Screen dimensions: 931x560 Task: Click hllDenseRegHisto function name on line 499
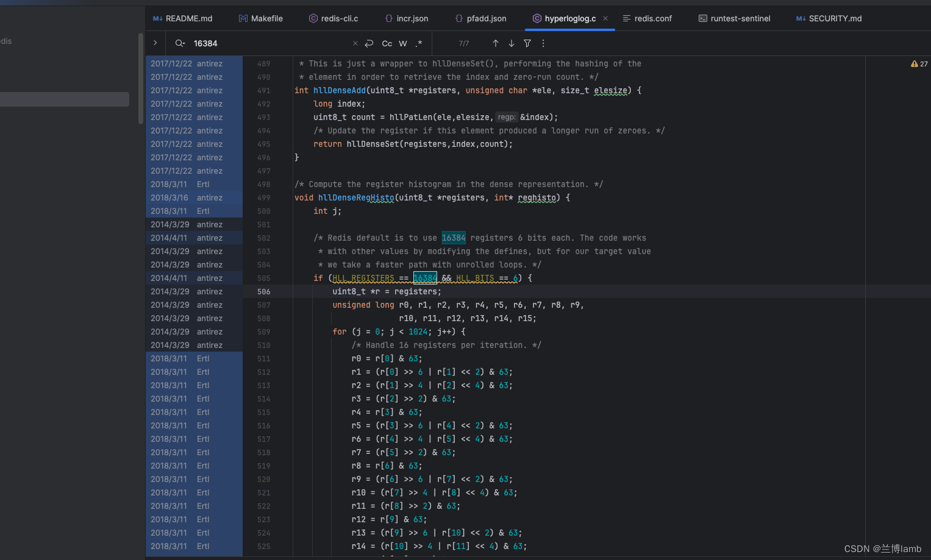(x=356, y=197)
